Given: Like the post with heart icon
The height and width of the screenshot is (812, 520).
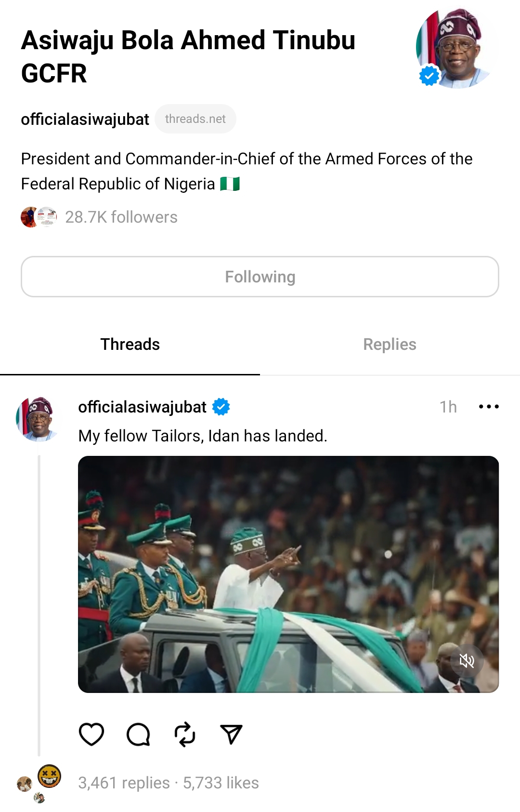Looking at the screenshot, I should pyautogui.click(x=91, y=734).
